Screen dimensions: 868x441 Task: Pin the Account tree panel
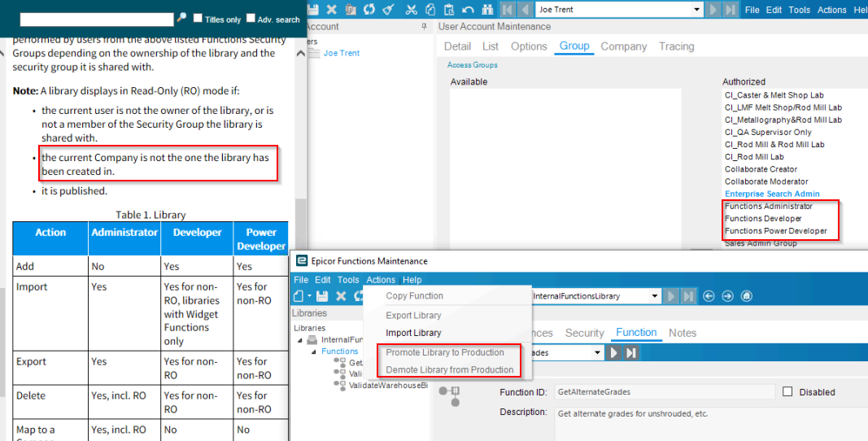coord(424,27)
